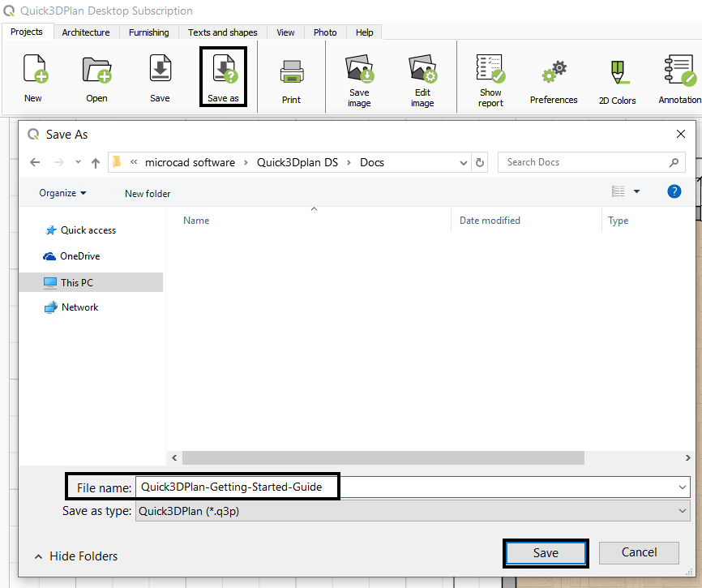Expand the view options dropdown arrow
Viewport: 702px width, 588px height.
pyautogui.click(x=636, y=191)
